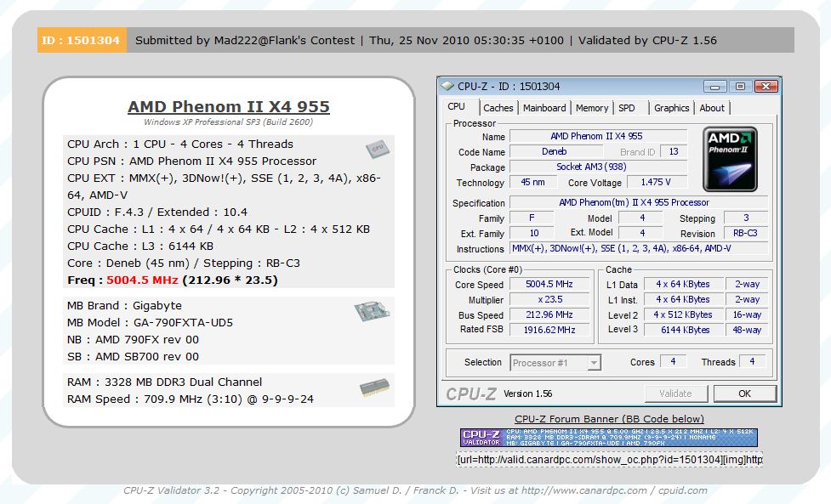Click the CPU PSN processor name line

191,161
